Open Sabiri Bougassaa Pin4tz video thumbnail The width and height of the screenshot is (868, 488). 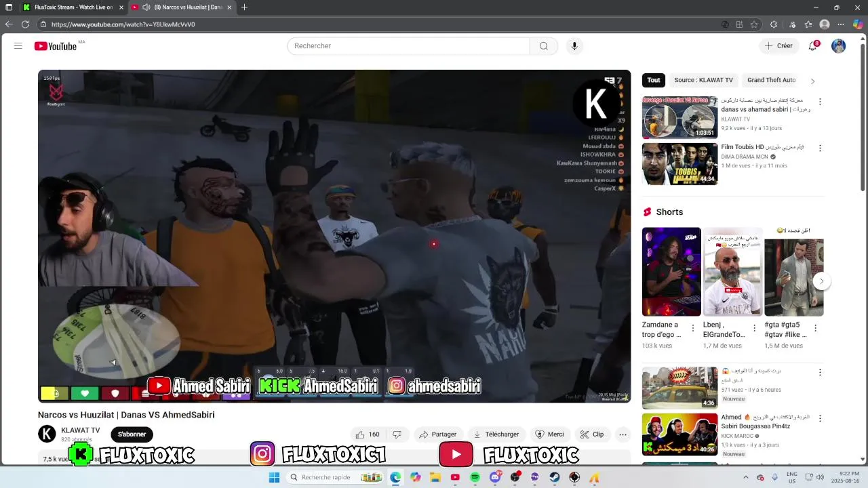pos(679,434)
